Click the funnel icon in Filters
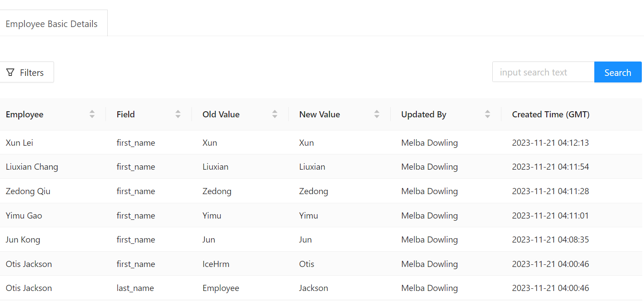 click(10, 72)
